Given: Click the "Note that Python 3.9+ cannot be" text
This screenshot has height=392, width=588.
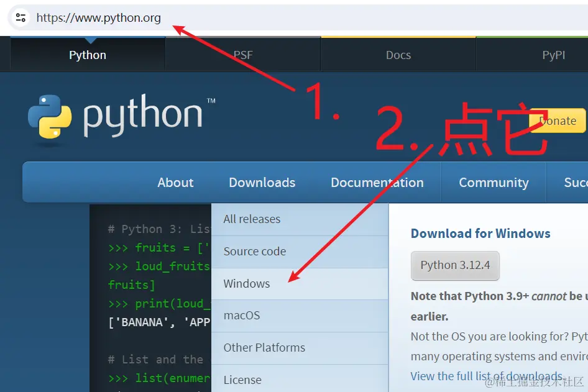Looking at the screenshot, I should (x=497, y=296).
